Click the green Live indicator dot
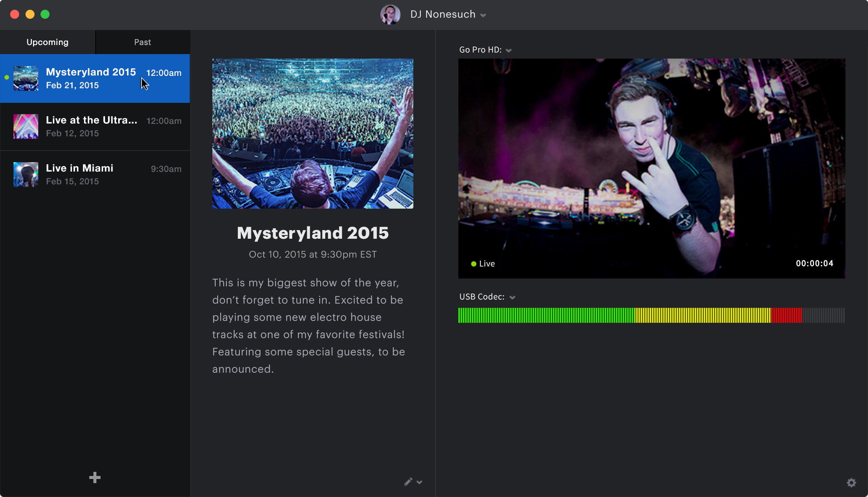Screen dimensions: 868x497 point(474,264)
